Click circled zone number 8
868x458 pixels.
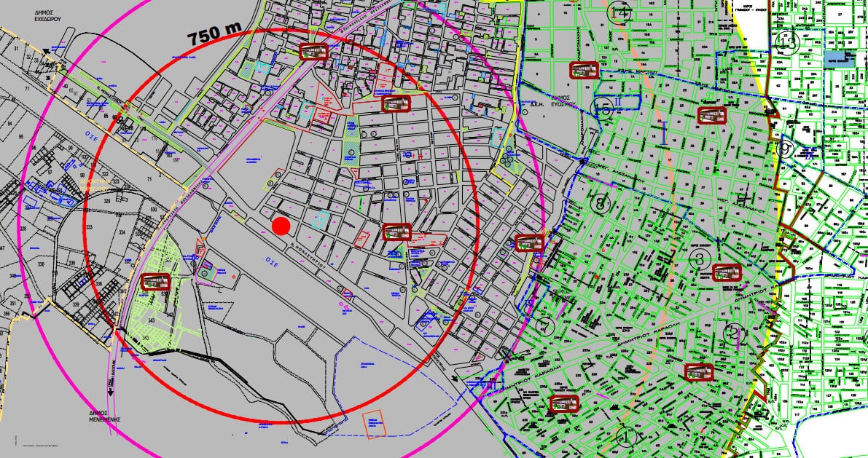600,203
